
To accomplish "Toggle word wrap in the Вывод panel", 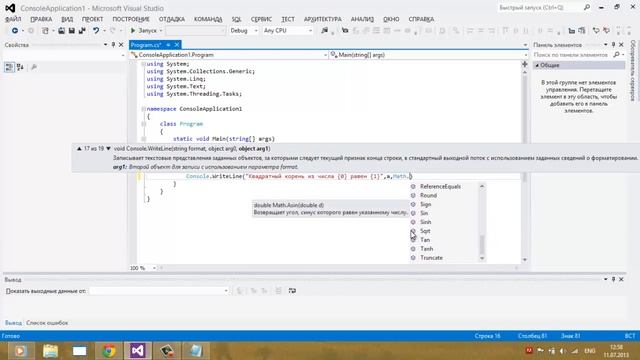I will (292, 291).
